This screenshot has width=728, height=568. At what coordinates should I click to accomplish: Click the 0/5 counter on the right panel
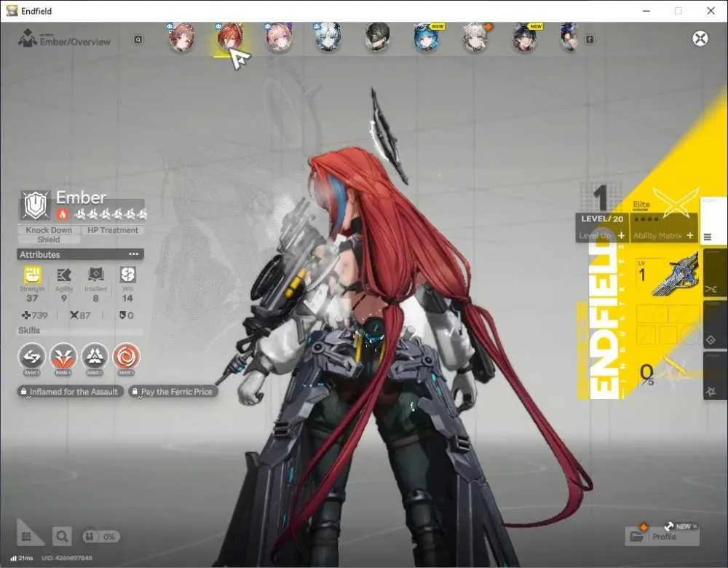(647, 374)
